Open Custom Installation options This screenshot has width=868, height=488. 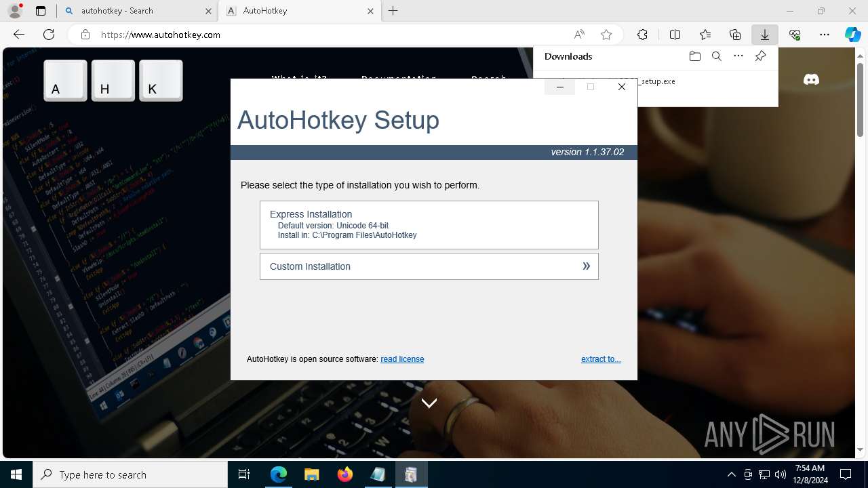click(x=429, y=266)
